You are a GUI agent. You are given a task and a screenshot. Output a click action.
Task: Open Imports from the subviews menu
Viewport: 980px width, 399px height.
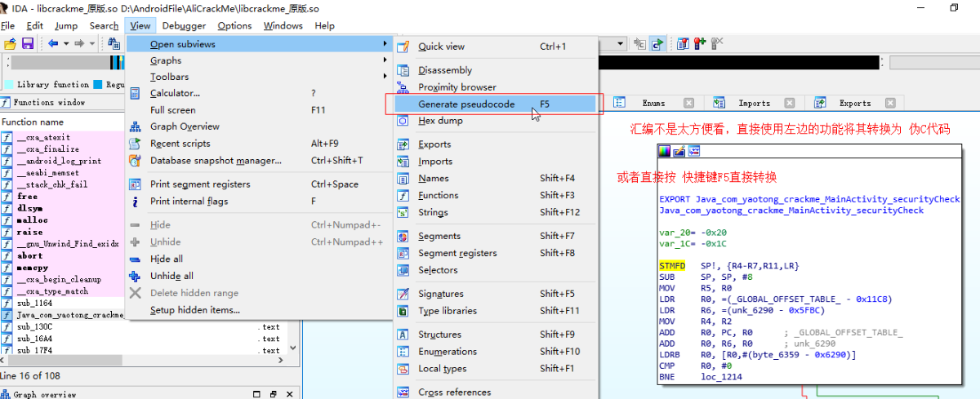tap(495, 162)
